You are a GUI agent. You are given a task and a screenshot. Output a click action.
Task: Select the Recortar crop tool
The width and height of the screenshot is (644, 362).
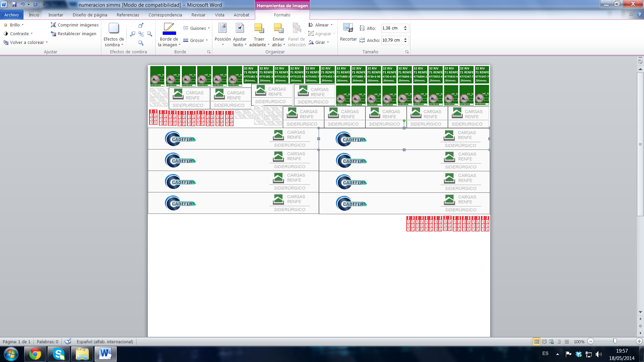coord(348,32)
